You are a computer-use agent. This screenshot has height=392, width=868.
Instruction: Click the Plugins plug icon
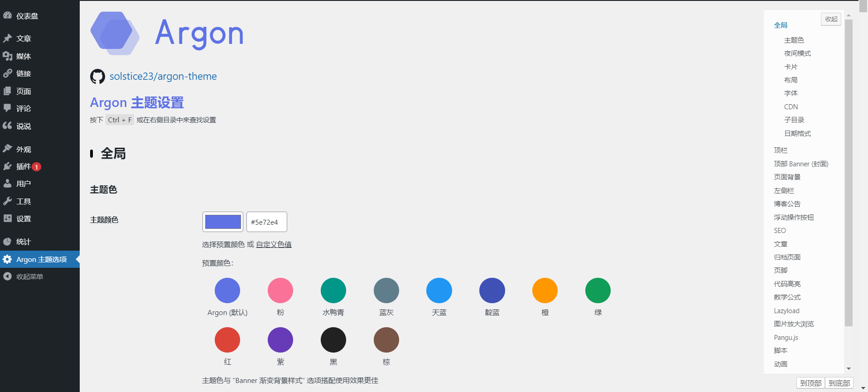pos(7,166)
